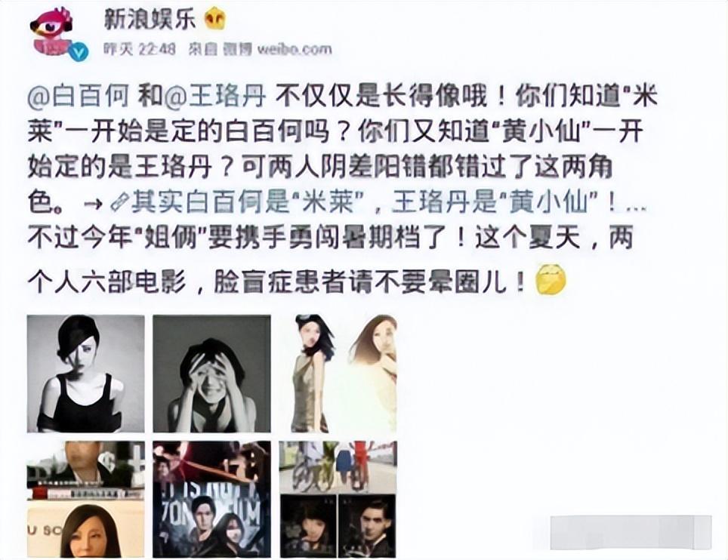Screen dimensions: 728x560
Task: Click the blurred watermark box at bottom right
Action: point(631,533)
